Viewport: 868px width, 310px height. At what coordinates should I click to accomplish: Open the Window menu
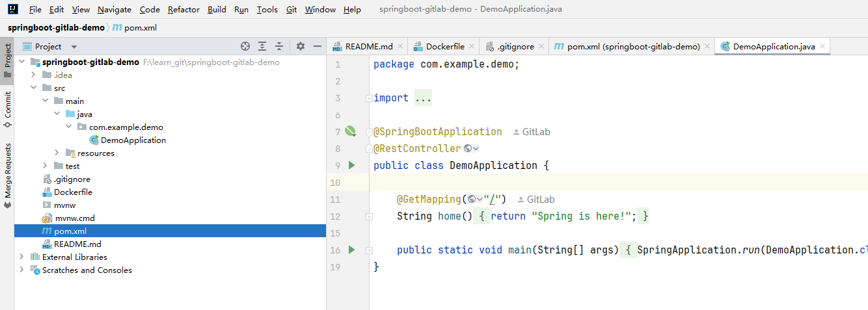[x=320, y=10]
